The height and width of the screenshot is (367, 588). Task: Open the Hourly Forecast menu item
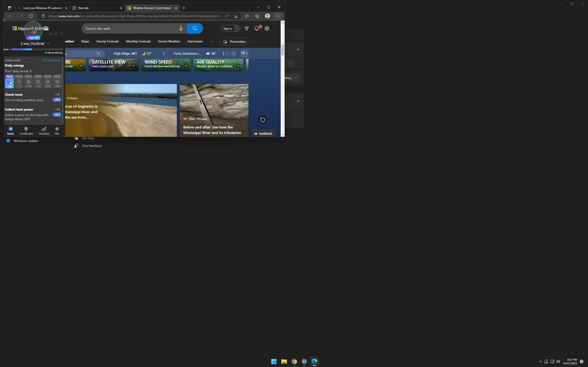(107, 41)
